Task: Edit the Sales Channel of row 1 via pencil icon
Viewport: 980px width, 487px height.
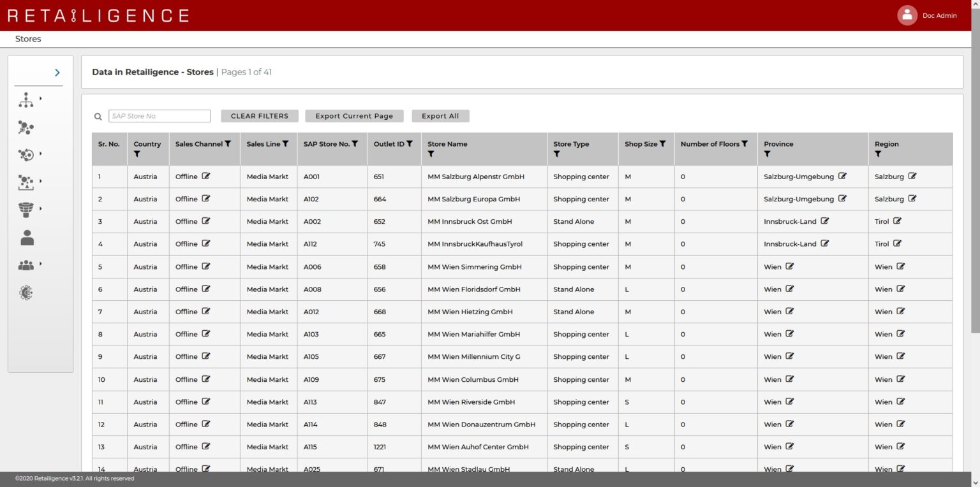Action: tap(205, 176)
